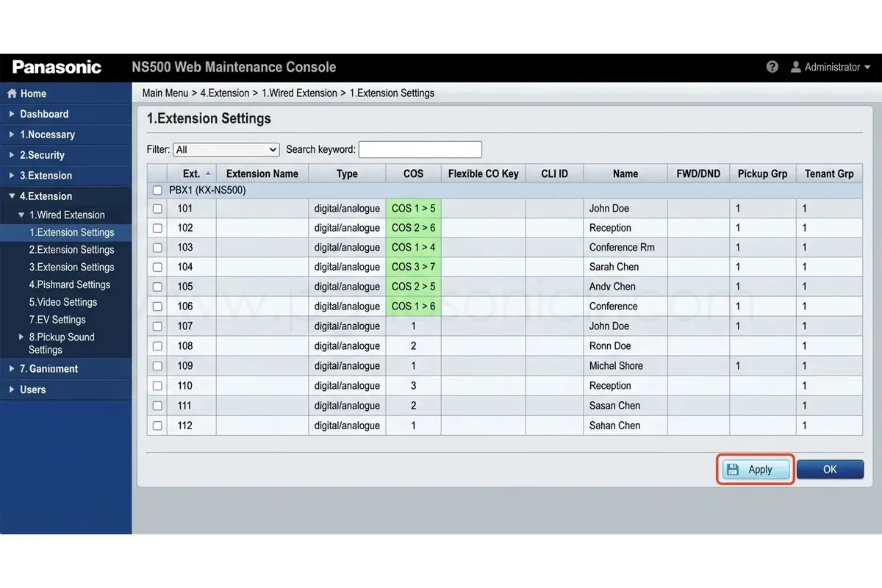This screenshot has width=882, height=588.
Task: Click the green COS 1 > 5 cell
Action: coord(414,209)
